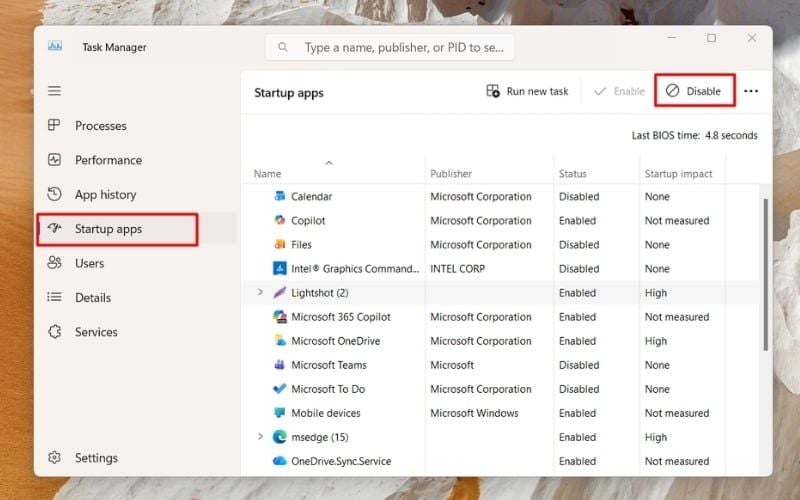The height and width of the screenshot is (500, 800).
Task: Click the Intel Graphics Command icon
Action: [x=280, y=268]
